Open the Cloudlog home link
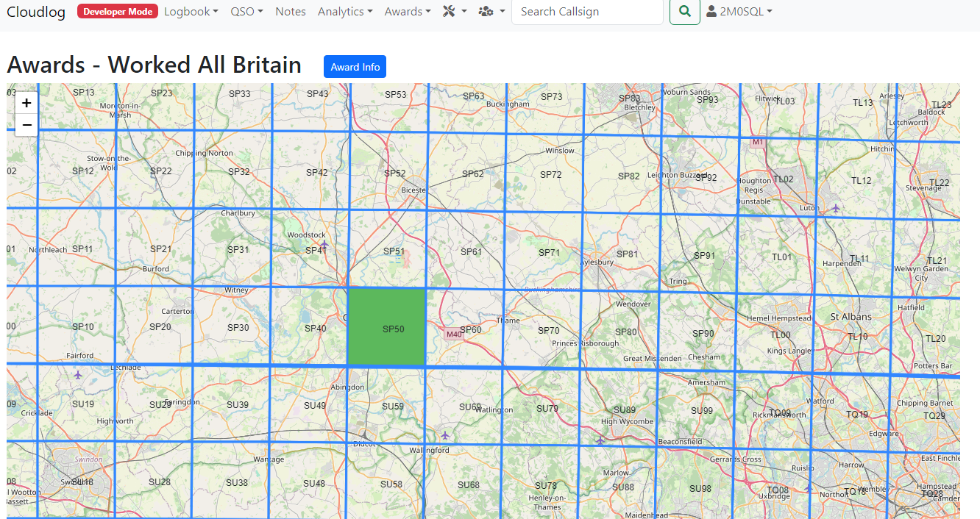This screenshot has width=980, height=519. tap(36, 12)
